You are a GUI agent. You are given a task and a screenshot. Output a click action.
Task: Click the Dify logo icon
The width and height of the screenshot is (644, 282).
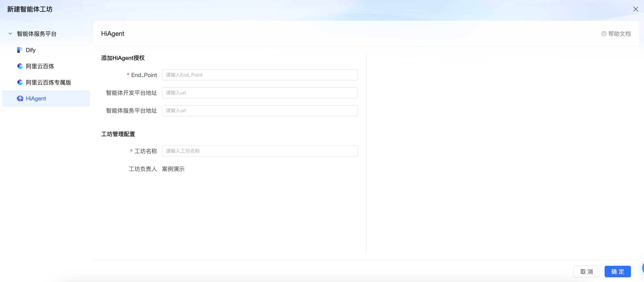click(20, 50)
